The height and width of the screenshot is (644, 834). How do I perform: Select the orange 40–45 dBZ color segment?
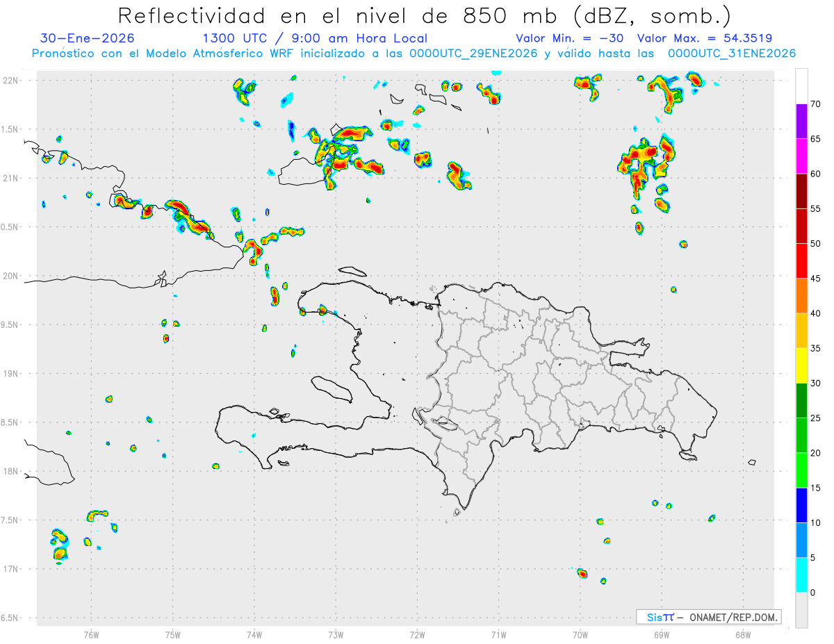point(801,296)
